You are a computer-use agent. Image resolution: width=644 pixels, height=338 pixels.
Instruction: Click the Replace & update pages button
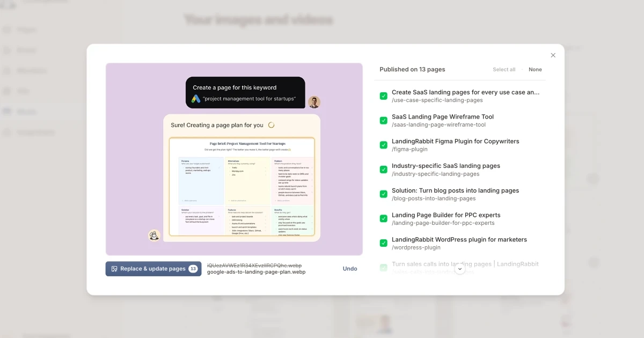point(153,269)
